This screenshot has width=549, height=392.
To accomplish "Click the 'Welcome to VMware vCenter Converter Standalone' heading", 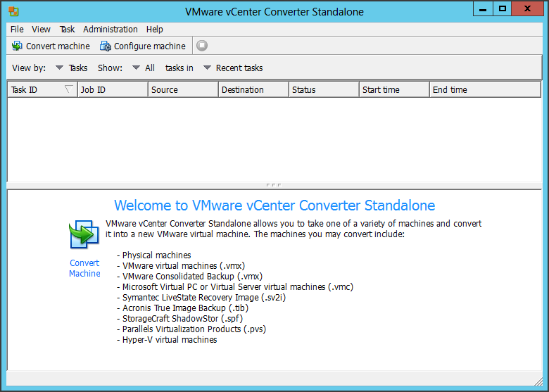I will pos(274,206).
